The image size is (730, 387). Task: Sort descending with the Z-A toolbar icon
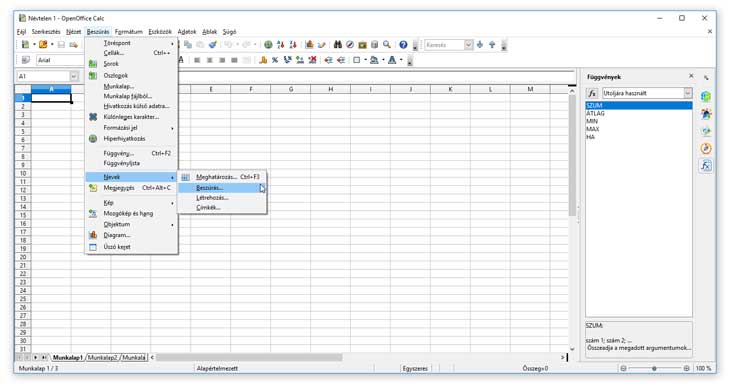pyautogui.click(x=293, y=45)
